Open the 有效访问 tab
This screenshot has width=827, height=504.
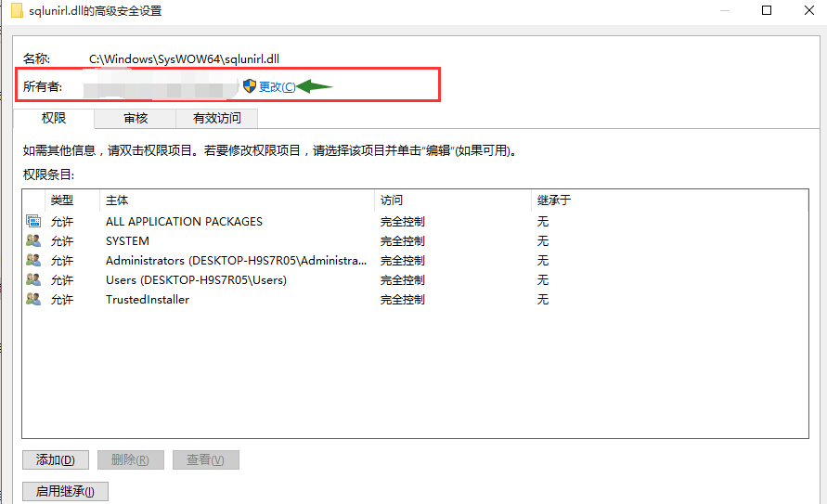[x=217, y=118]
